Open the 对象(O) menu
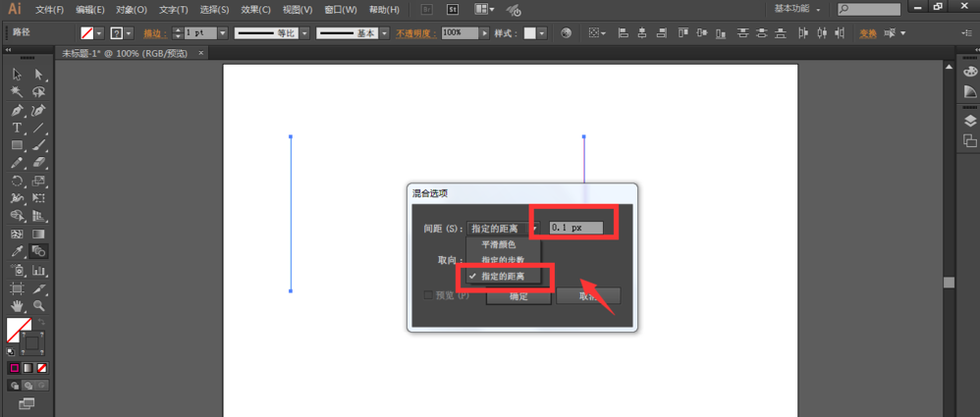 point(132,10)
